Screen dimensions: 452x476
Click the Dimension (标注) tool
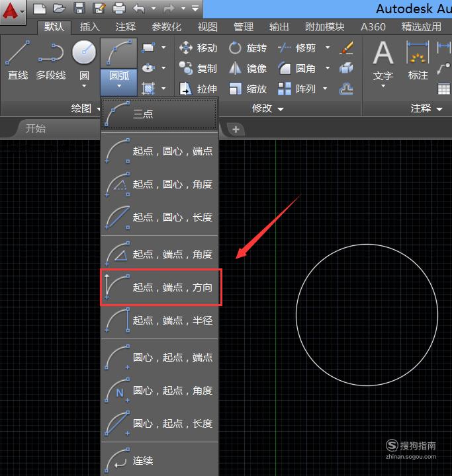pyautogui.click(x=418, y=61)
